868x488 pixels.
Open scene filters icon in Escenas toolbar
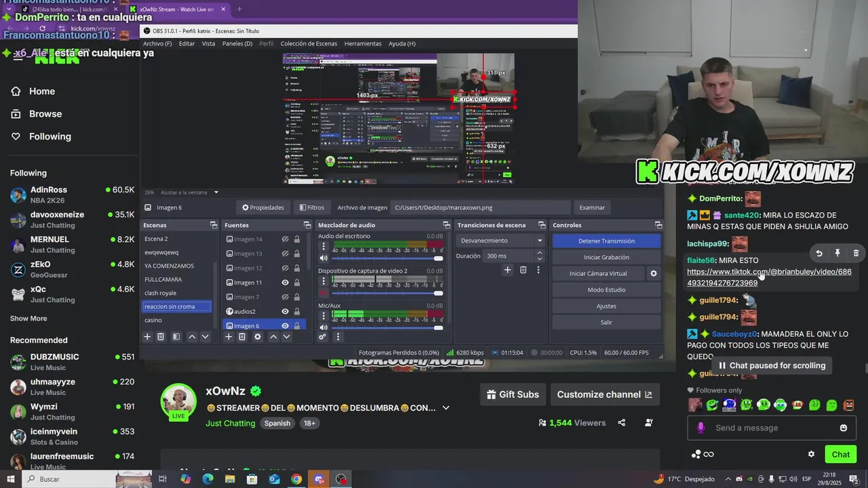tap(176, 337)
